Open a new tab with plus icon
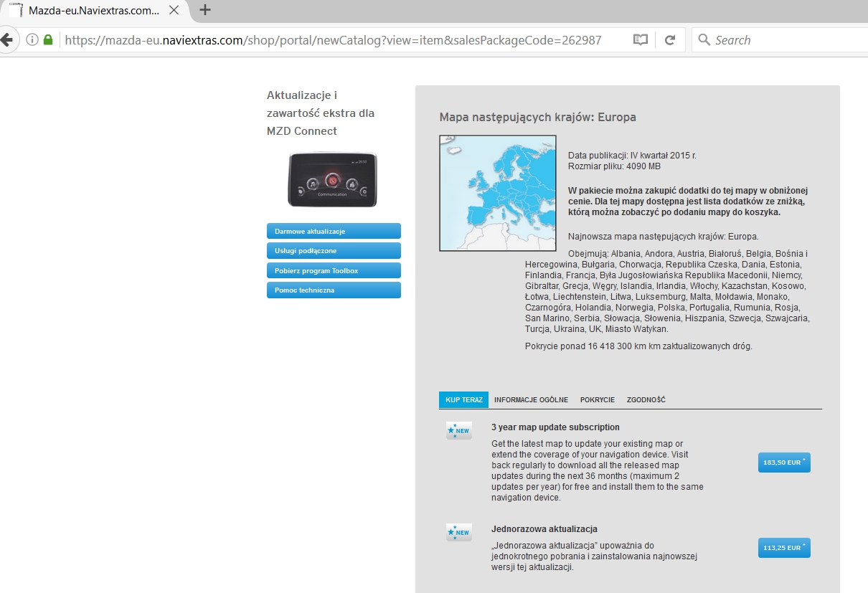Viewport: 868px width, 593px height. (205, 10)
